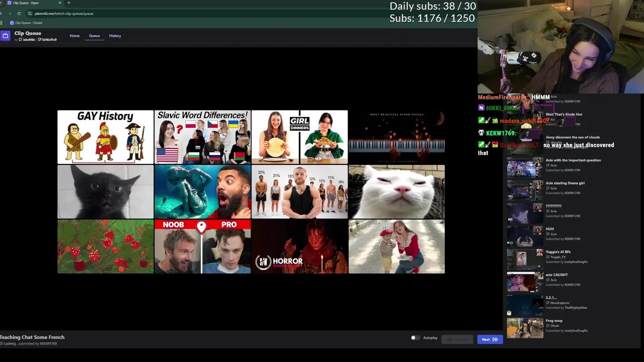Switch to the Queue nav item
Screen dimensions: 644x362
[x=94, y=36]
